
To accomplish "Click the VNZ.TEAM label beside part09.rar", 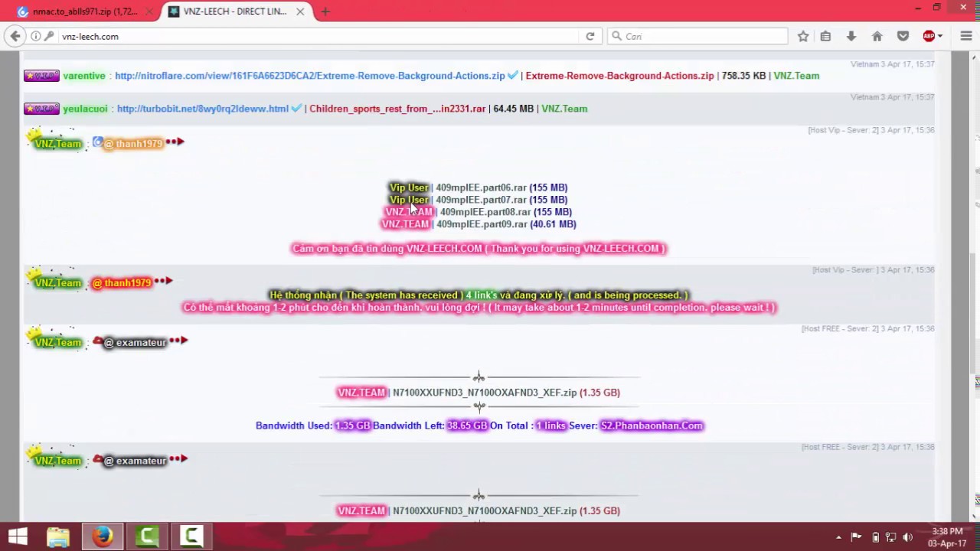I will pos(405,224).
